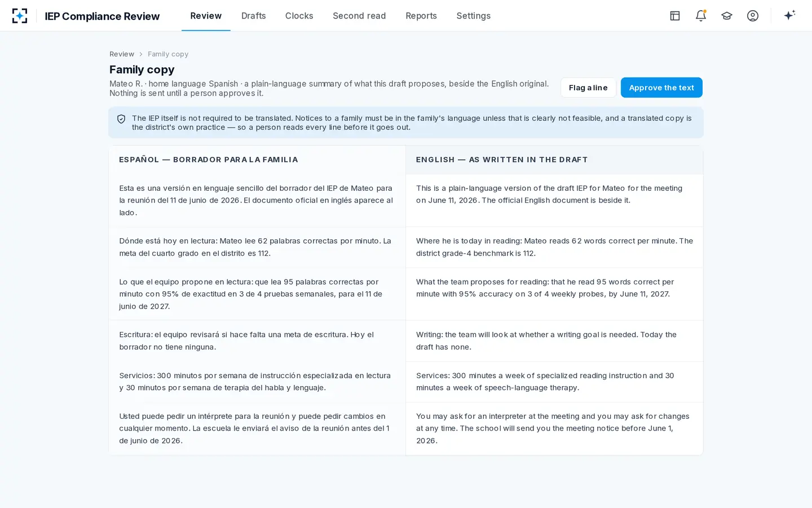
Task: Click English row "You may ask for an interpreter"
Action: (554, 428)
